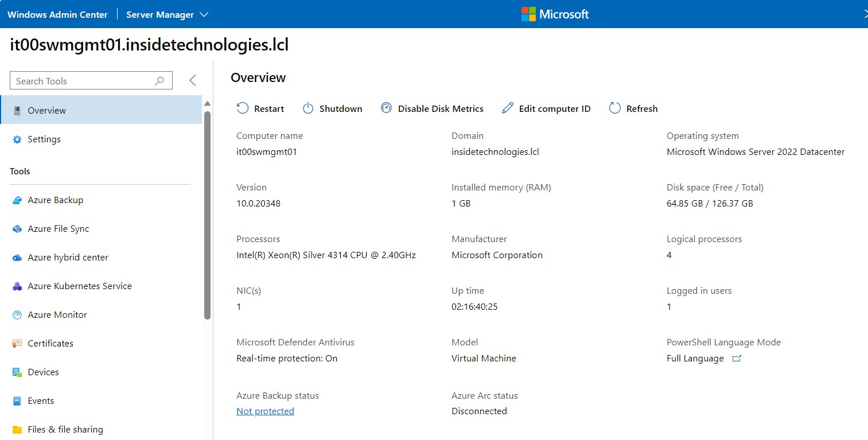Click the sidebar scrollbar thumb
This screenshot has height=440, width=868.
point(207,215)
